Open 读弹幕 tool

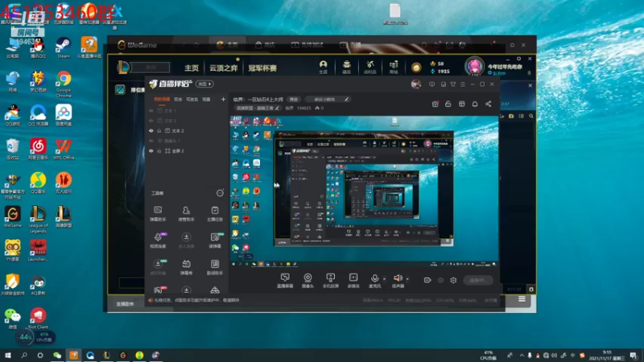214,241
